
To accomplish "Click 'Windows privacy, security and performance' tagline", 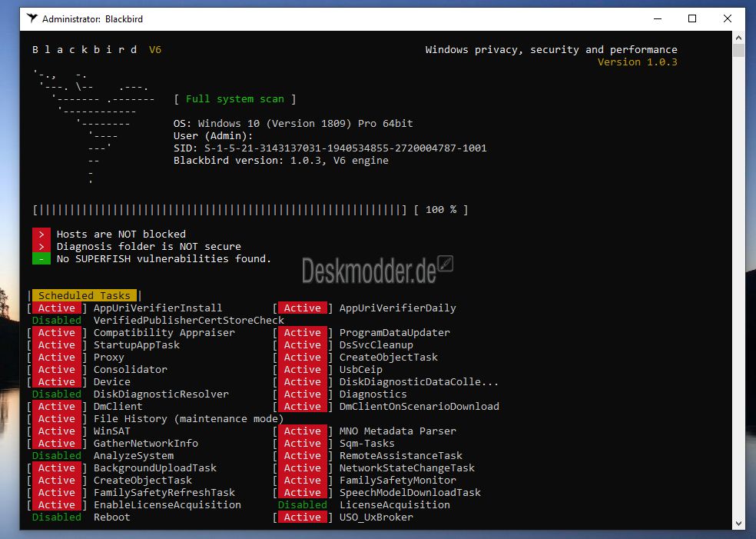I will (x=551, y=50).
